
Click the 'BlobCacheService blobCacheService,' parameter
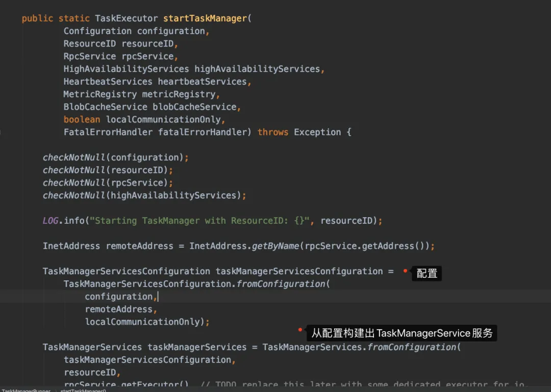[x=152, y=107]
